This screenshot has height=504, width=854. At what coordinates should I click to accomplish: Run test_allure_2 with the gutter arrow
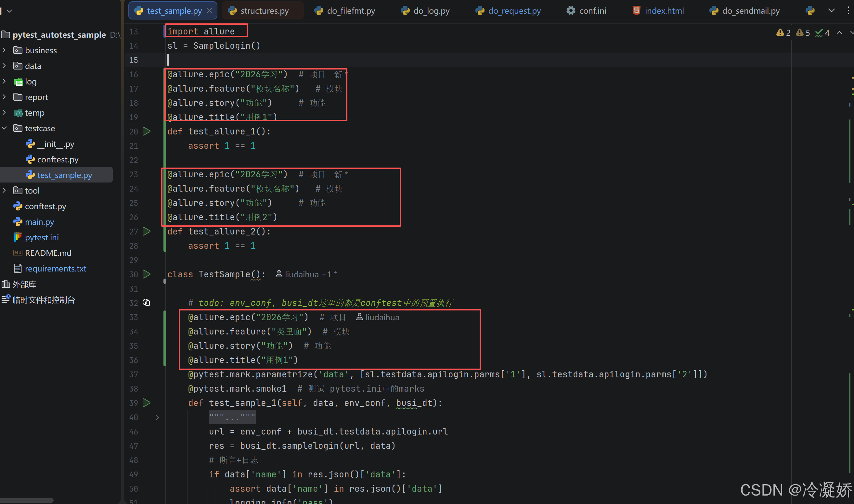point(147,232)
